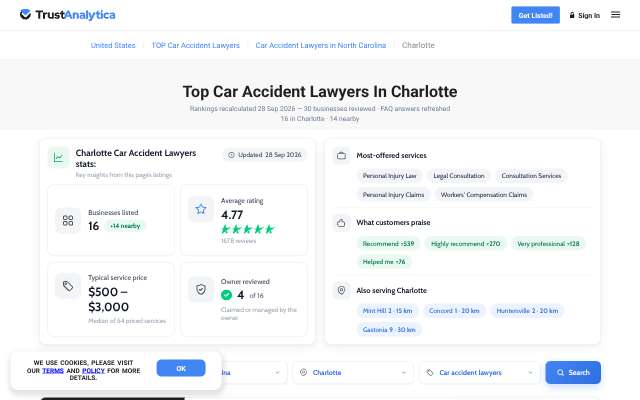Click the Average rating star icon
Viewport: 640px width, 400px height.
[200, 209]
